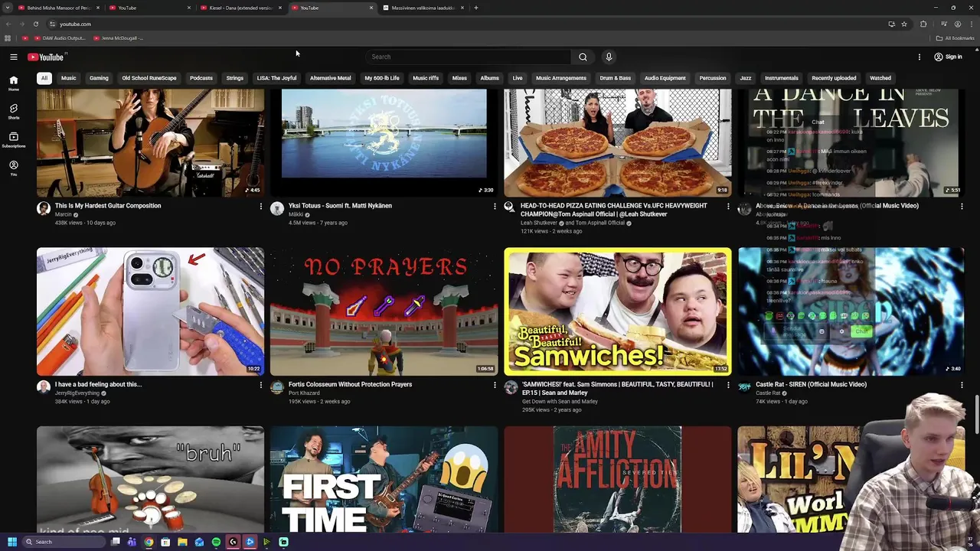The width and height of the screenshot is (980, 551).
Task: Select the Albums chip
Action: click(x=489, y=78)
